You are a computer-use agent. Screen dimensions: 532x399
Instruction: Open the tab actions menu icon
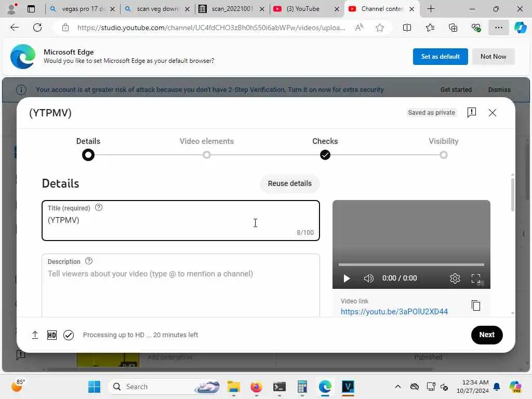click(x=31, y=9)
